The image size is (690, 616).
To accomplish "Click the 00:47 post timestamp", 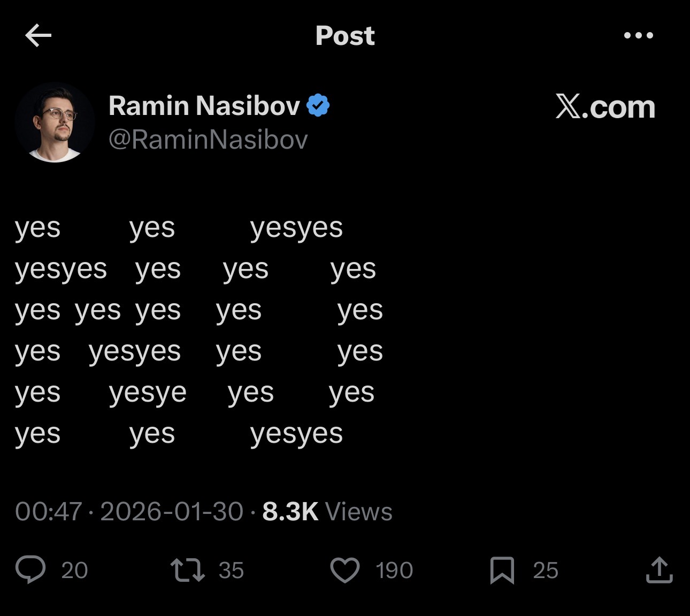I will (x=49, y=512).
